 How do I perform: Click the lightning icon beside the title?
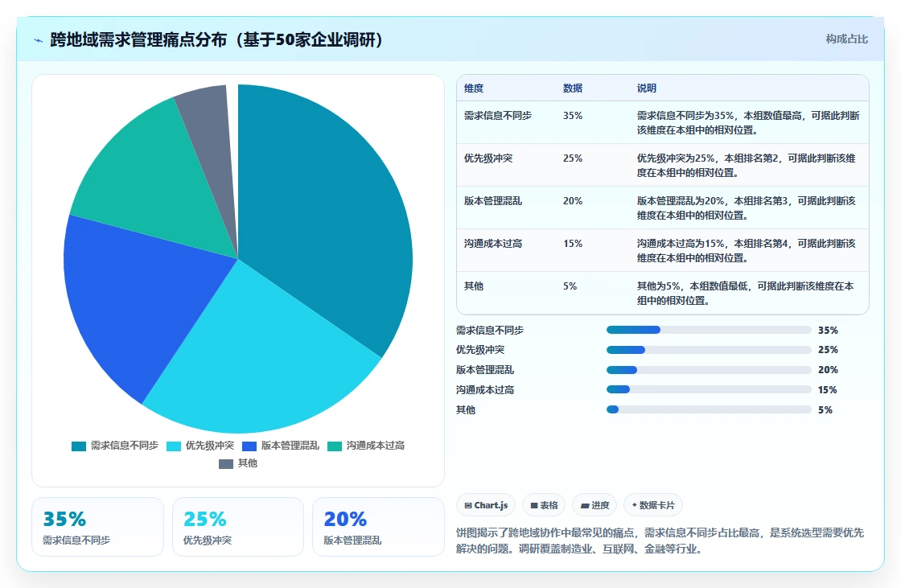tap(39, 40)
